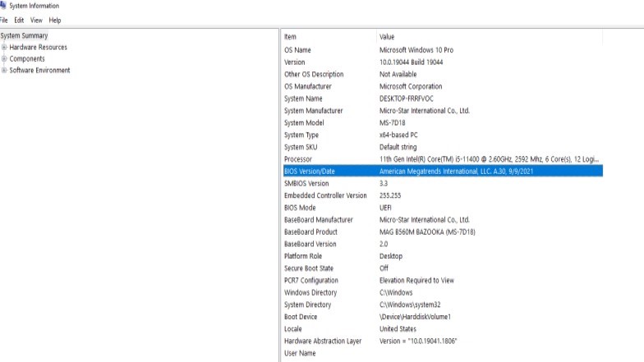The width and height of the screenshot is (644, 362).
Task: Select the Processor row
Action: click(x=444, y=159)
